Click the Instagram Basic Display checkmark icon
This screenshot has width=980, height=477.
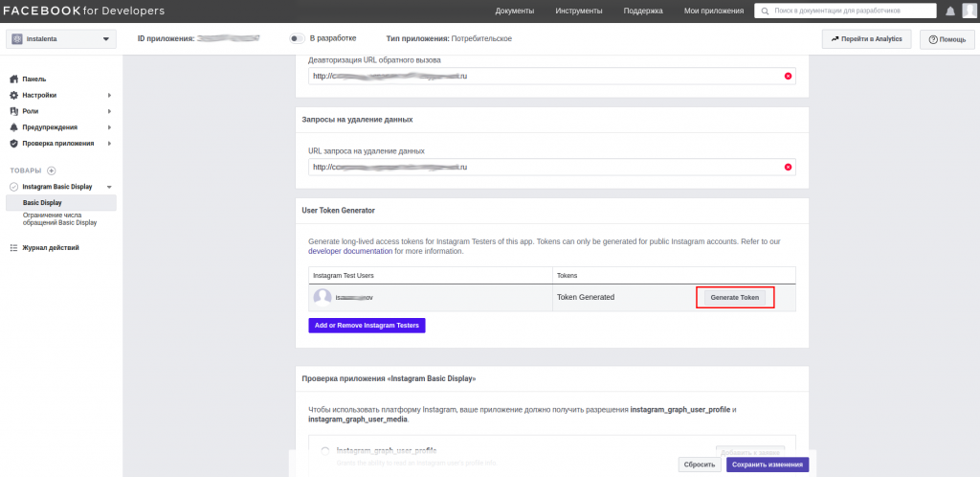pos(13,187)
